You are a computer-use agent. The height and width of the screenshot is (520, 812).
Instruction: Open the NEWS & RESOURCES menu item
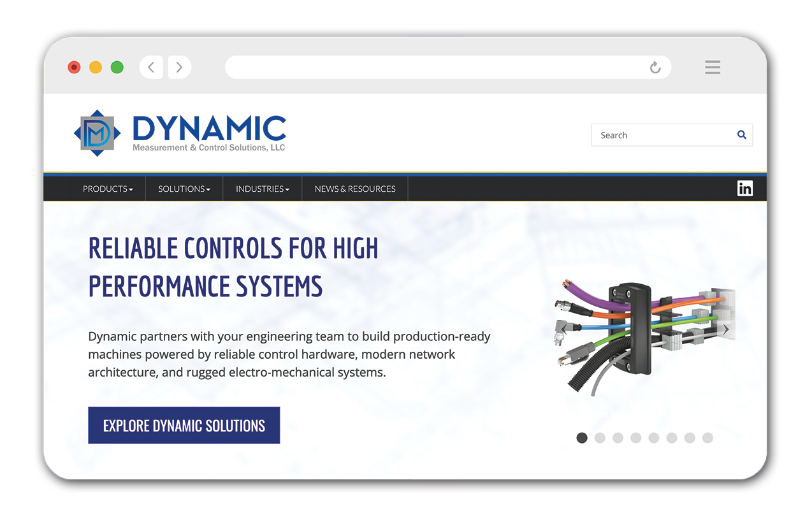point(355,189)
